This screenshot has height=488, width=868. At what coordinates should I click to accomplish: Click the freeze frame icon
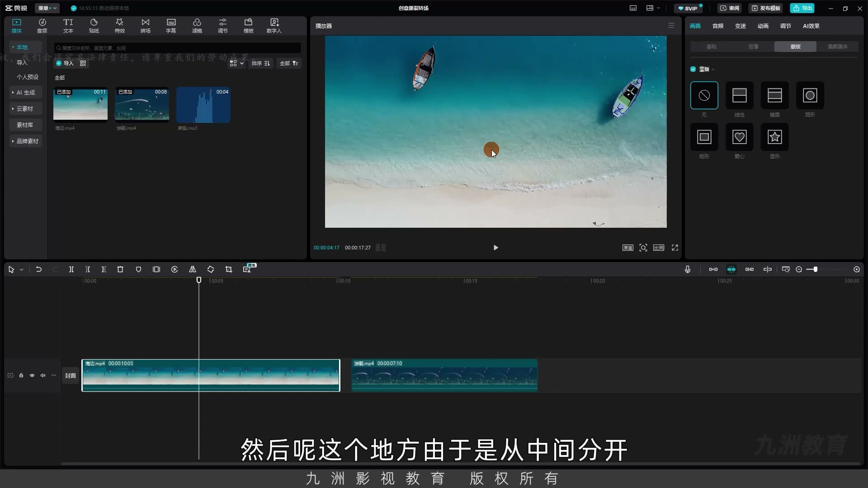pos(156,269)
